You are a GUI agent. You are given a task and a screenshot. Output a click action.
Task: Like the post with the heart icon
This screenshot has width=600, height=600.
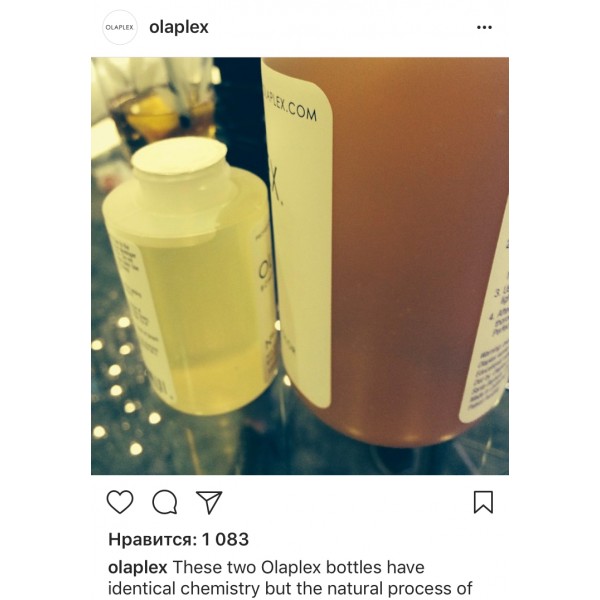[x=120, y=502]
